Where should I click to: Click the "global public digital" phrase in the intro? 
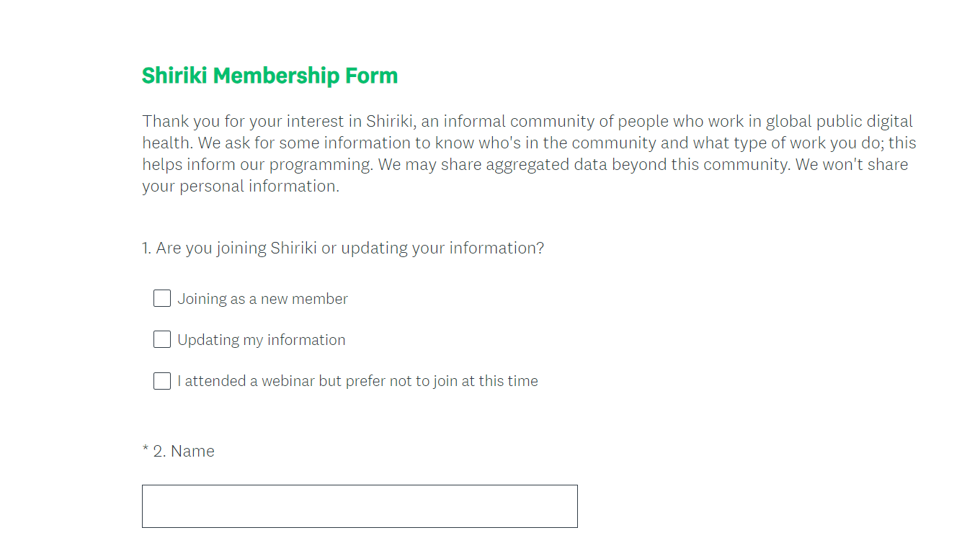click(x=839, y=121)
